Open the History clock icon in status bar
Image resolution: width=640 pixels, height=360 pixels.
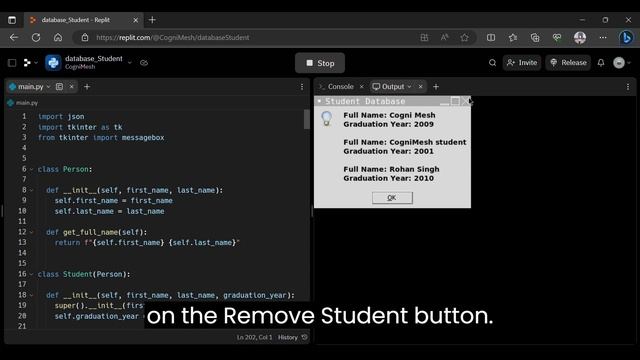point(304,337)
